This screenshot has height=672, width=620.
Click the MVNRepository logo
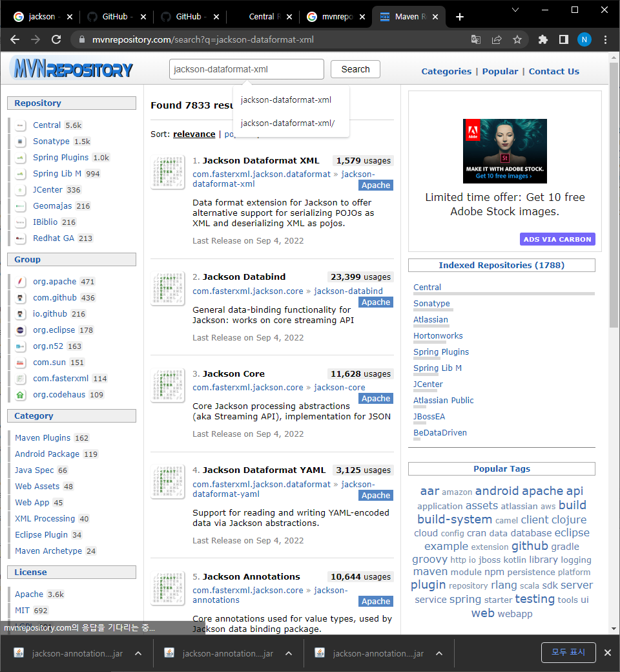[x=73, y=68]
